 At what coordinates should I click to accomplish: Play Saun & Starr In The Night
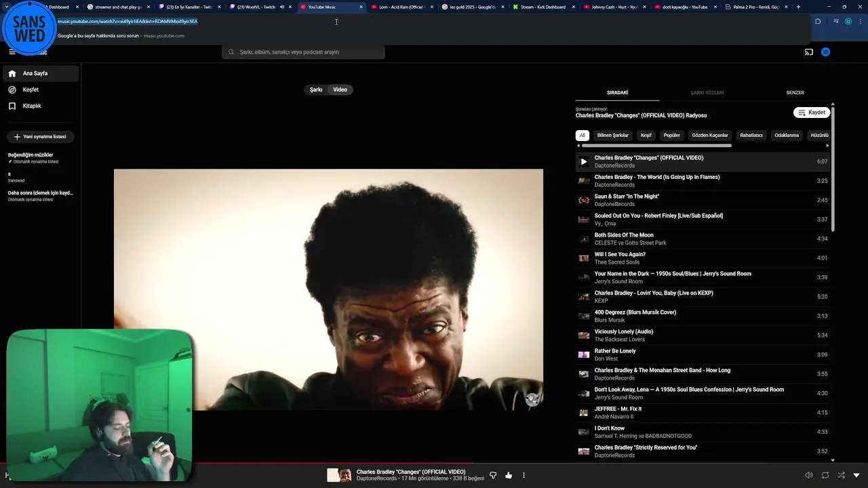[703, 200]
